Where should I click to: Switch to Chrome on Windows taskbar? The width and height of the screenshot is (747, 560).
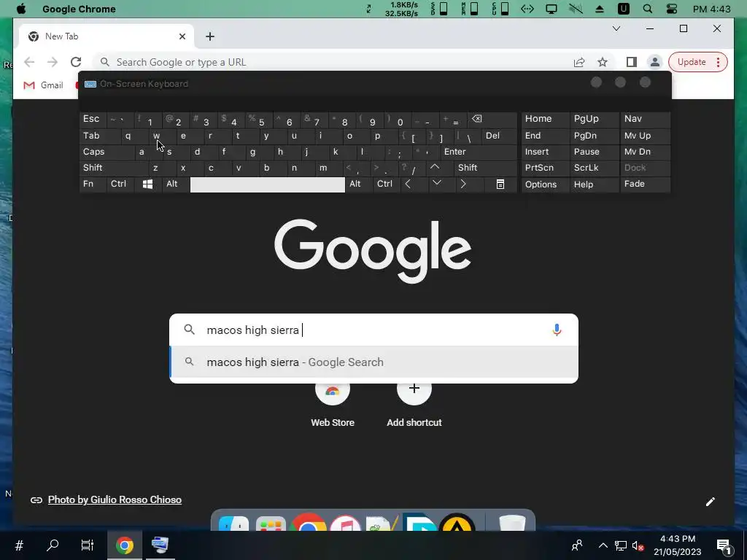[124, 545]
